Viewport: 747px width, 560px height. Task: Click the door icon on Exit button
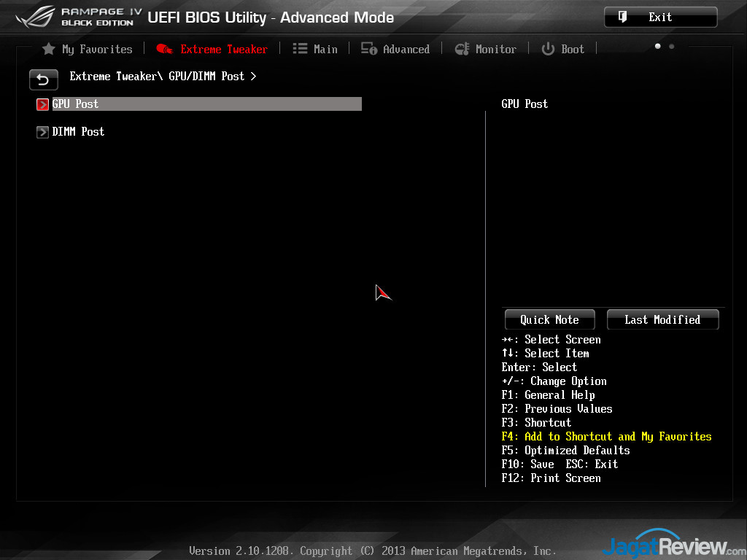(x=622, y=17)
